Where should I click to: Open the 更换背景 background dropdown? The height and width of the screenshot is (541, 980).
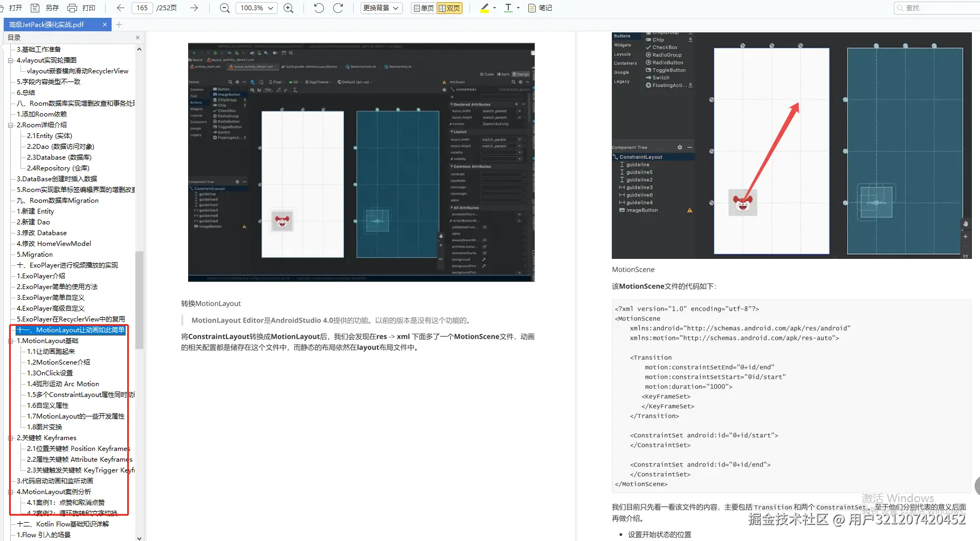click(381, 8)
